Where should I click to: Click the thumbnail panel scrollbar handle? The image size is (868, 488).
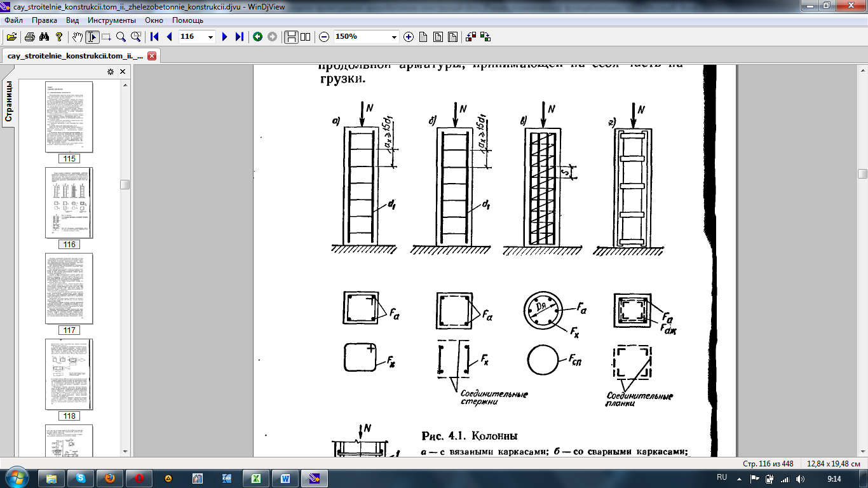point(125,184)
